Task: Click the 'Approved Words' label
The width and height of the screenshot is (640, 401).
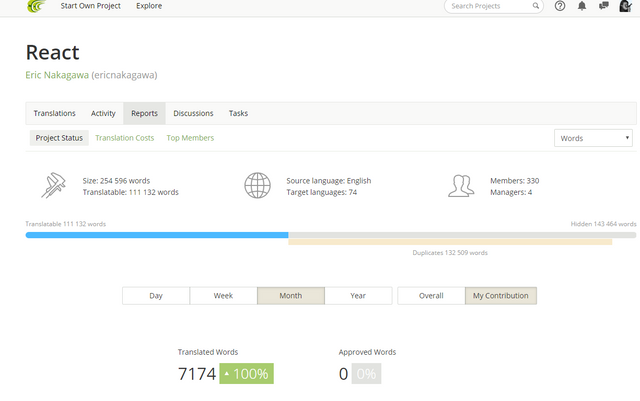Action: click(x=367, y=352)
